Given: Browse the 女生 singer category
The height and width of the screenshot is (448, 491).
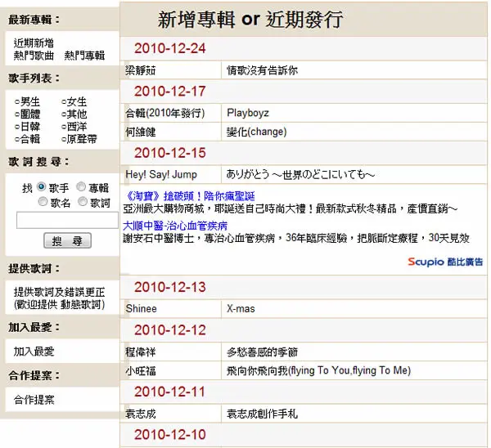Looking at the screenshot, I should [74, 101].
